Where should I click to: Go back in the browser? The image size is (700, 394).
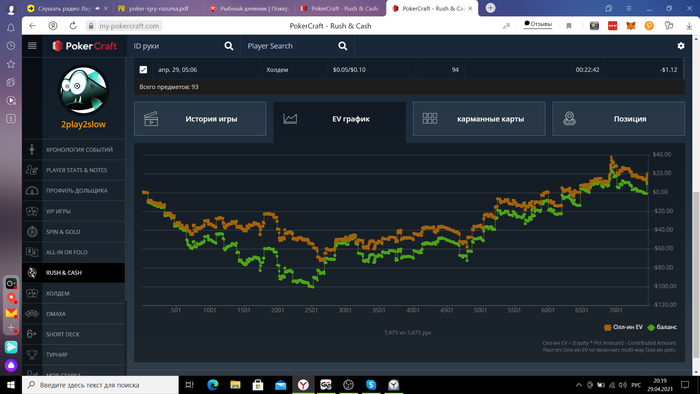[33, 26]
